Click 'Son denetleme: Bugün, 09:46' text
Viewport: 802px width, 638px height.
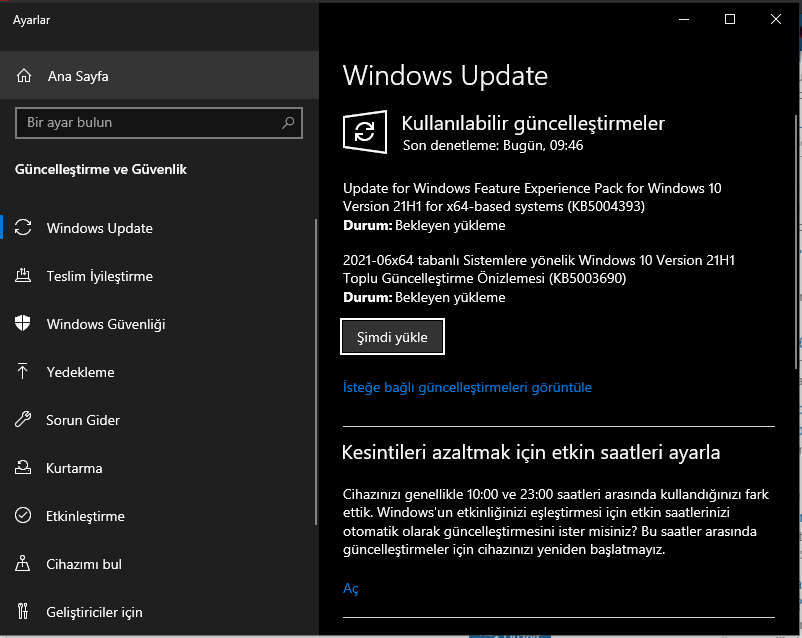pyautogui.click(x=493, y=145)
